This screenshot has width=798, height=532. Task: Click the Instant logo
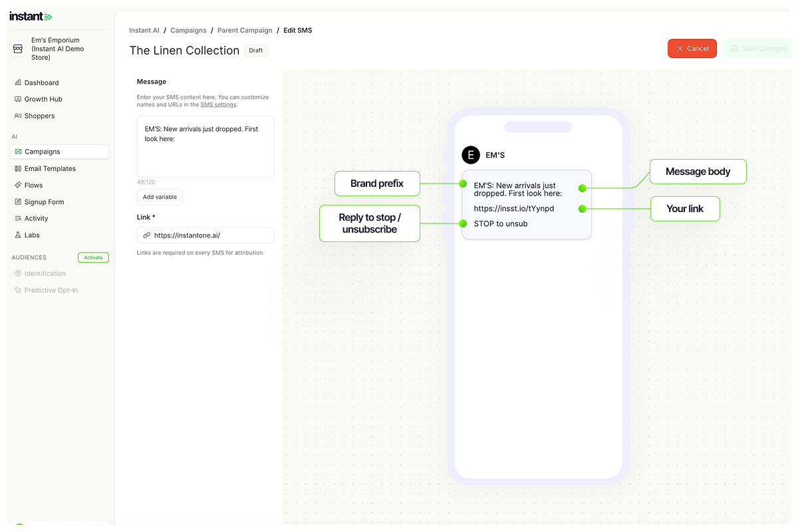pos(31,17)
